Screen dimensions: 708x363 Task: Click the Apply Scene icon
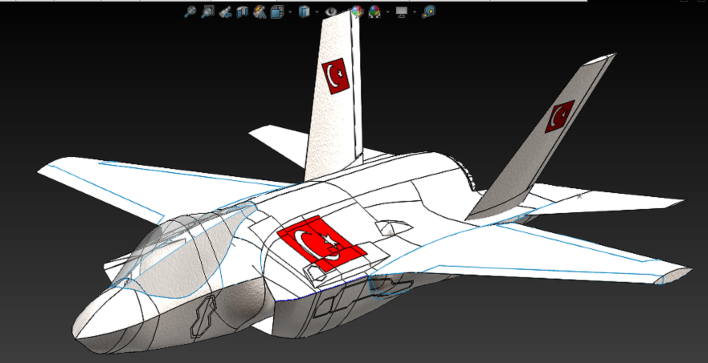[374, 12]
